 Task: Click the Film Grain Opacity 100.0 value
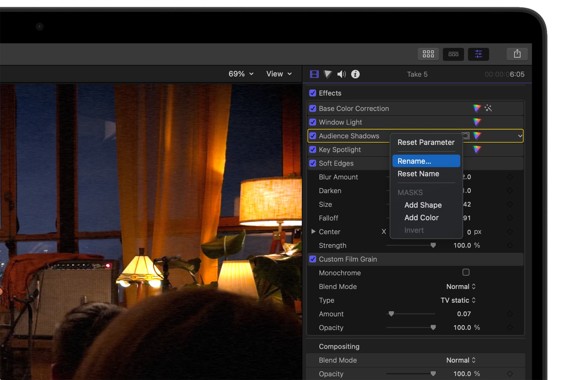[x=462, y=327]
